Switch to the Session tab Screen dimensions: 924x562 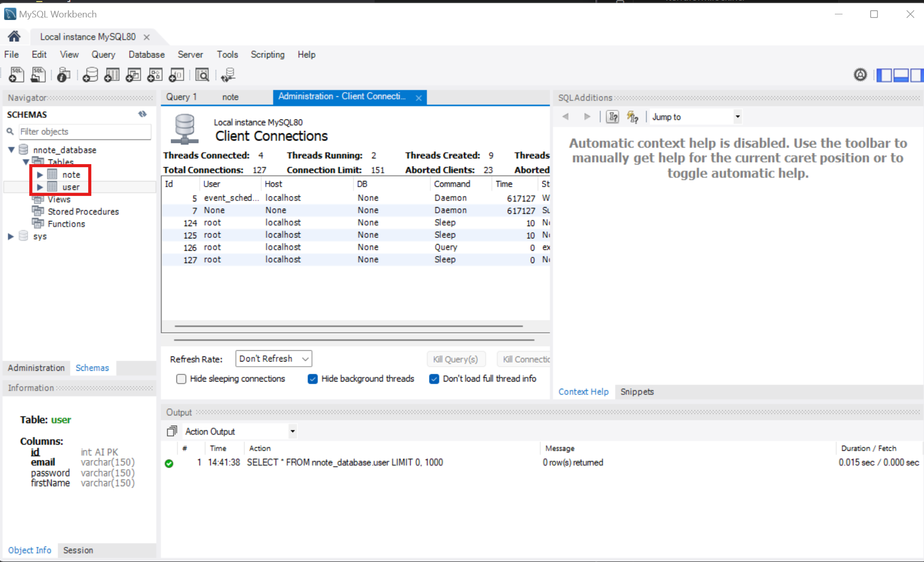pyautogui.click(x=78, y=550)
